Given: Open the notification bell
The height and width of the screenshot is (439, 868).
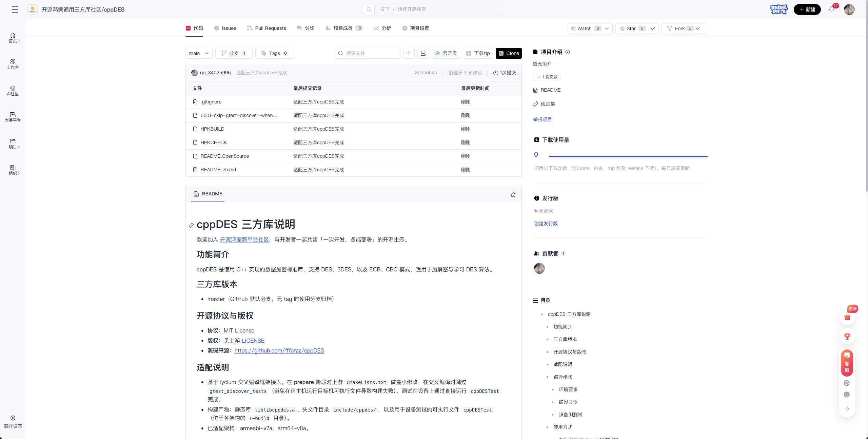Looking at the screenshot, I should tap(832, 9).
